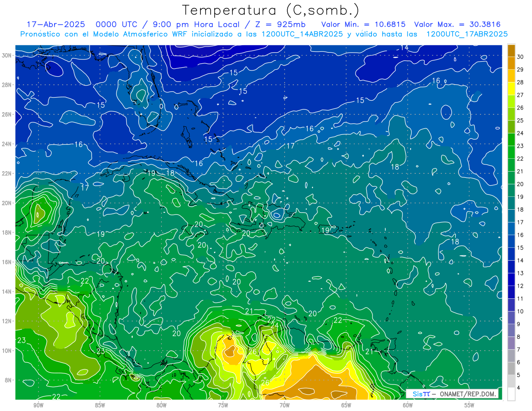The height and width of the screenshot is (411, 532).
Task: Click the '80W' longitude axis label
Action: 161,405
